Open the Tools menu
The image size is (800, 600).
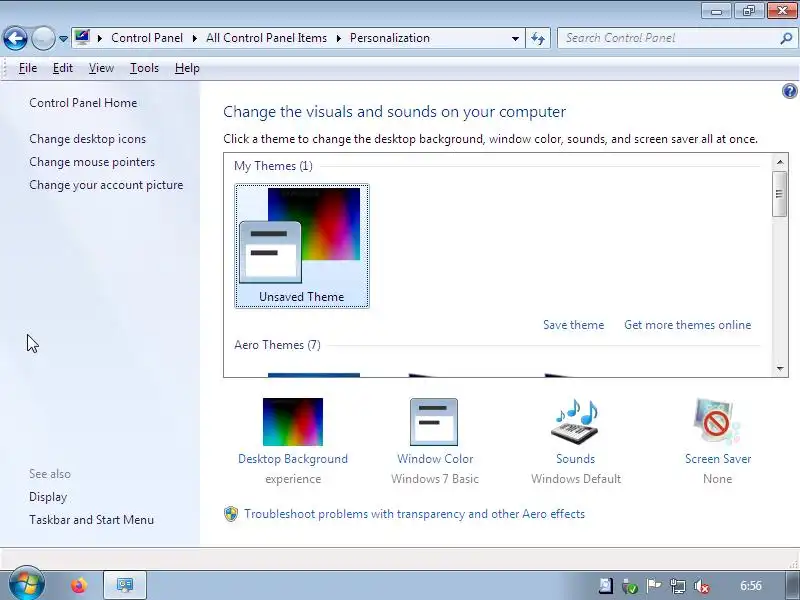pyautogui.click(x=144, y=68)
